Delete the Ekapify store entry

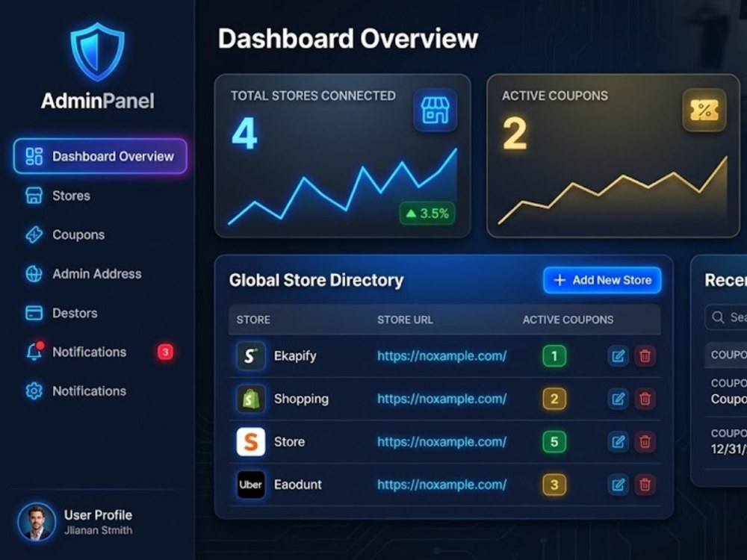coord(645,355)
